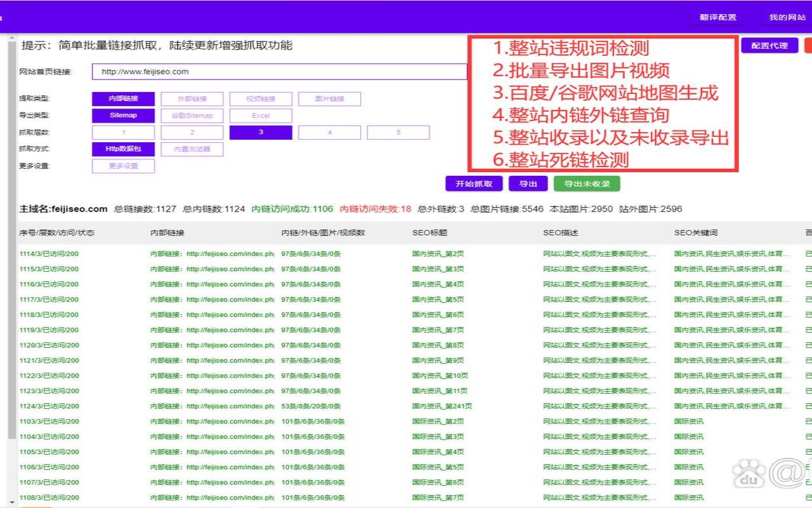812x508 pixels.
Task: Select the 外部链接 extraction type
Action: [192, 98]
